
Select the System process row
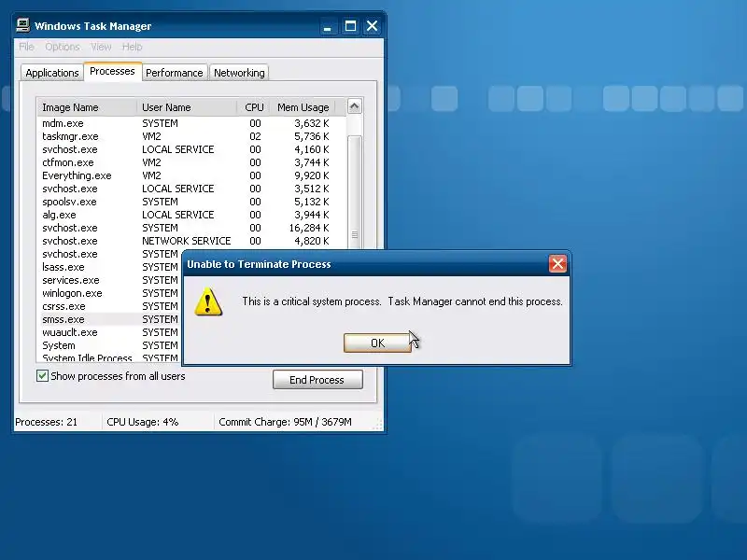(x=109, y=345)
